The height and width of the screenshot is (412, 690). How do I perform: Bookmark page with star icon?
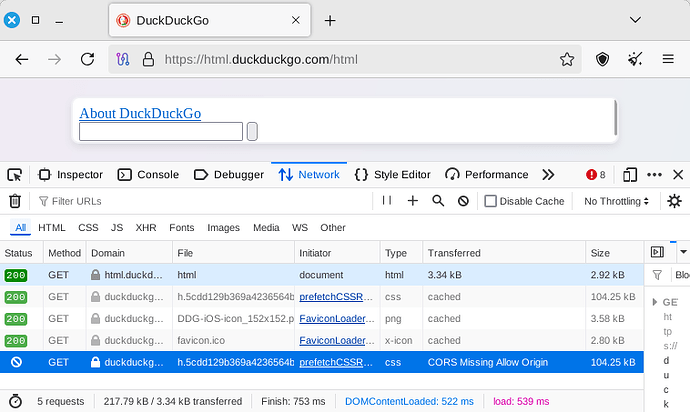[x=567, y=59]
